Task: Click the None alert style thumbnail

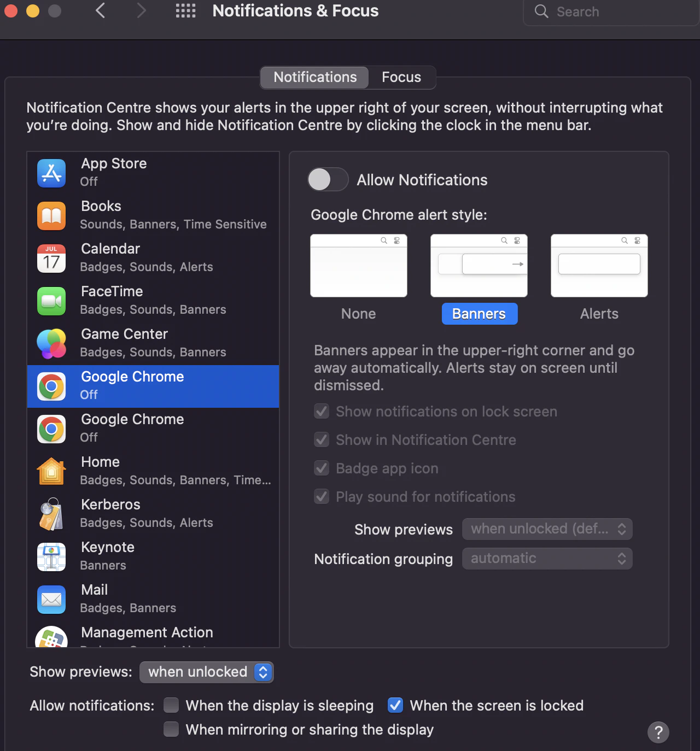Action: pyautogui.click(x=359, y=266)
